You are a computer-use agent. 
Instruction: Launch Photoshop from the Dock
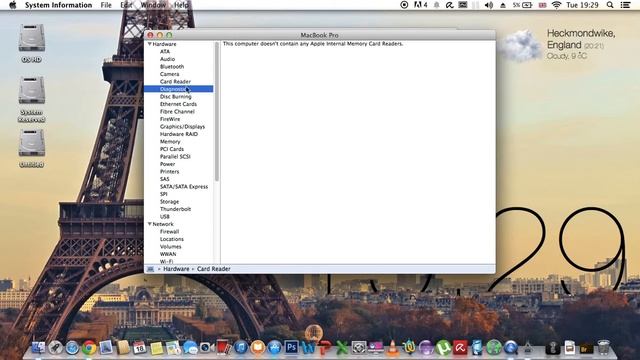[x=291, y=348]
